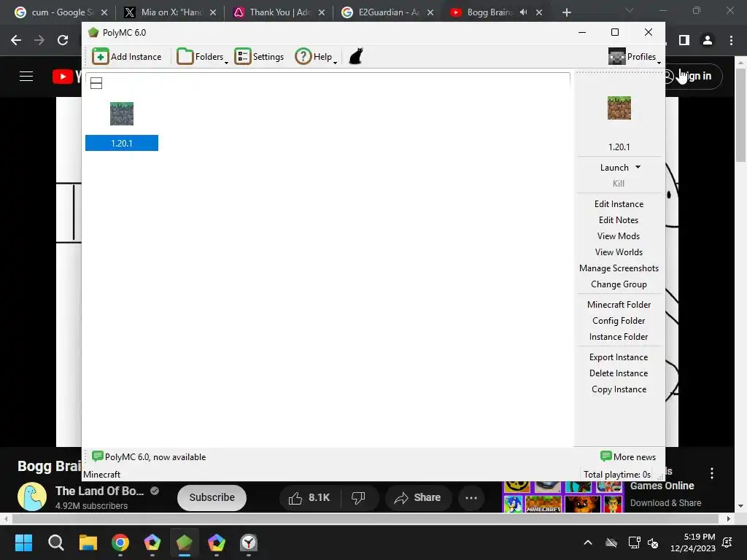
Task: Collapse the instance group expander
Action: click(x=96, y=83)
